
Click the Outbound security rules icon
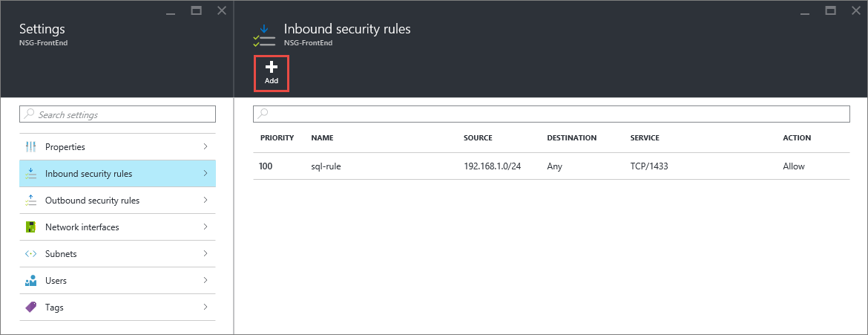point(31,201)
